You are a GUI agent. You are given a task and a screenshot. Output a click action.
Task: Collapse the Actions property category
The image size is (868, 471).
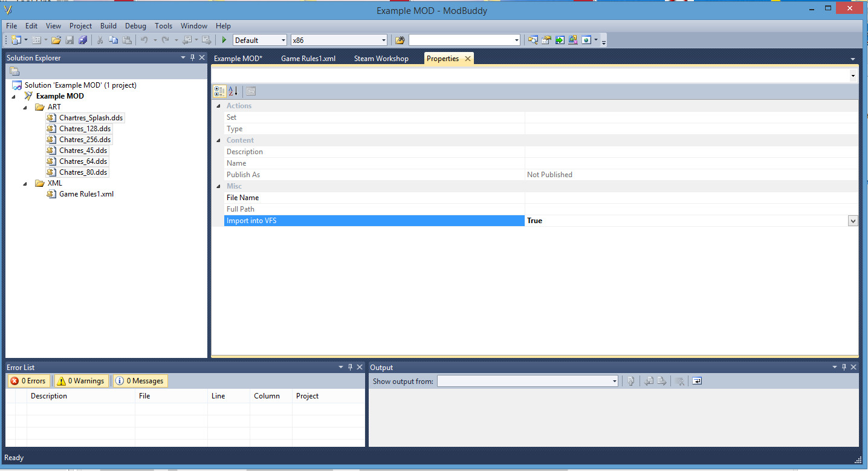[x=218, y=106]
